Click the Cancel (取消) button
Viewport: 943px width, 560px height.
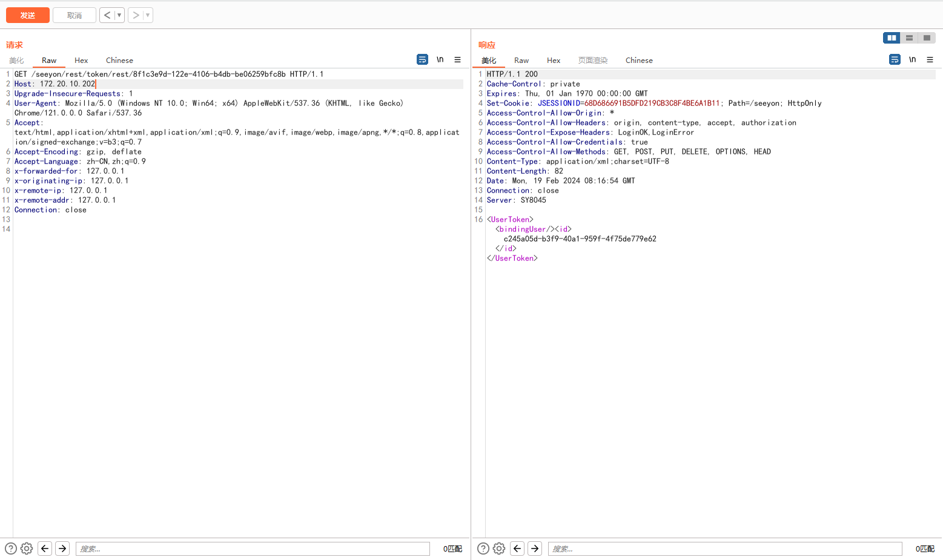click(x=74, y=15)
